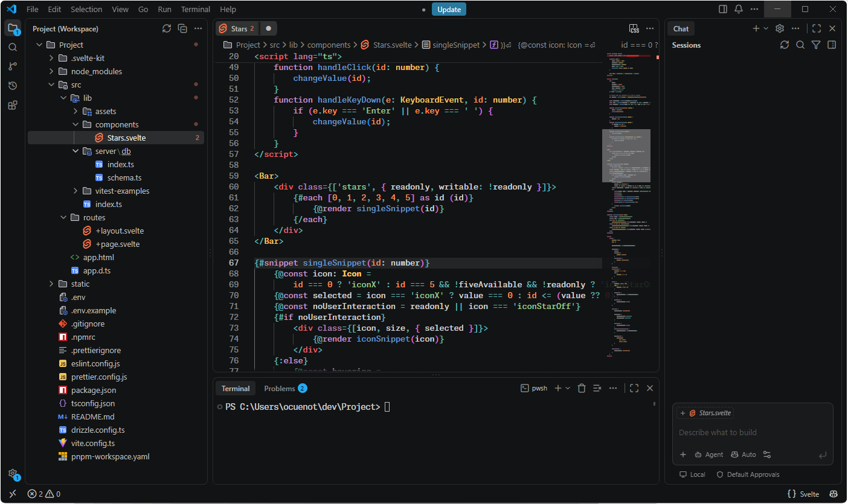
Task: Clear terminal using the clear-list icon
Action: 597,388
